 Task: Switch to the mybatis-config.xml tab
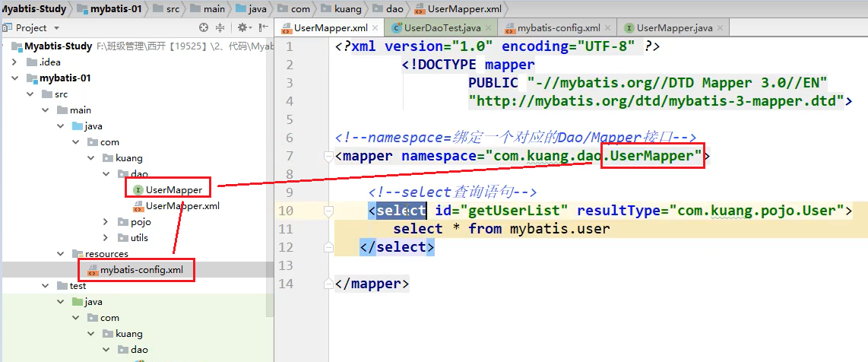point(557,28)
